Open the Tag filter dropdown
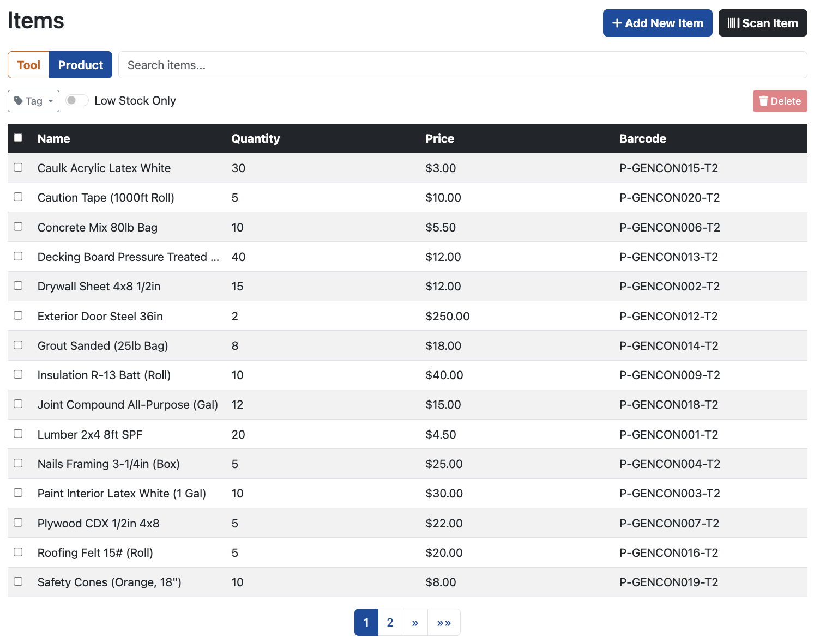This screenshot has height=644, width=820. 33,101
